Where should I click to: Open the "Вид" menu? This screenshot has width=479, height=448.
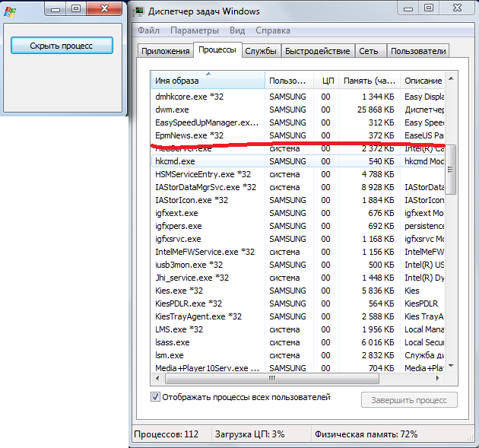(237, 30)
